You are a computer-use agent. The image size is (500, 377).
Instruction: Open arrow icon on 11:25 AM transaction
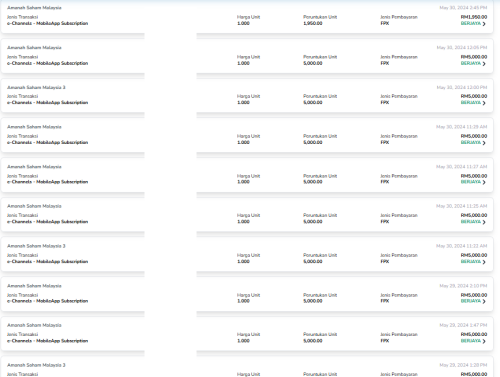(x=484, y=222)
